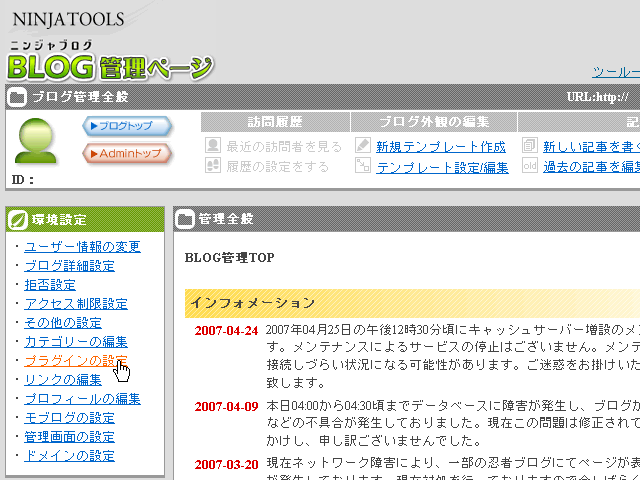Viewport: 640px width, 480px height.
Task: Click the テンプレート設定/編集 icon
Action: pyautogui.click(x=362, y=166)
